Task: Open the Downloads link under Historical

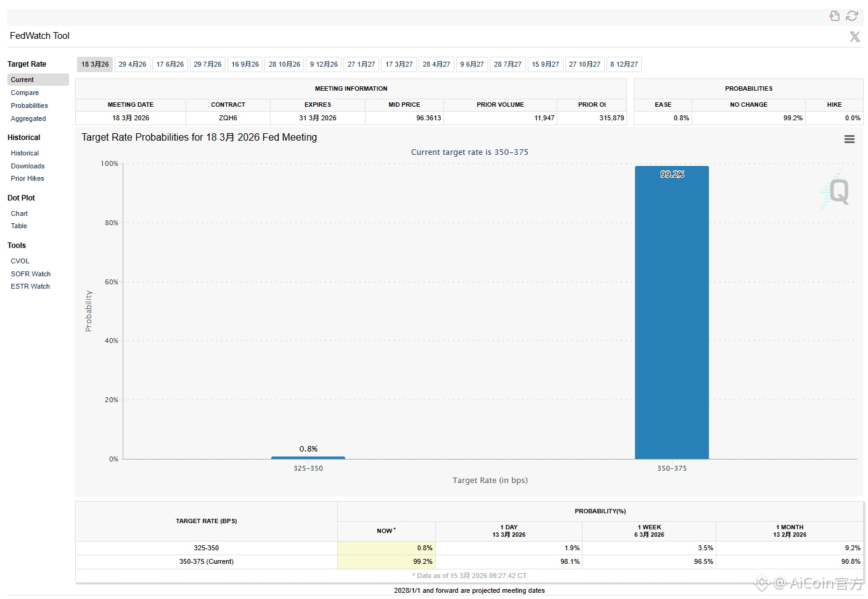Action: pos(28,167)
